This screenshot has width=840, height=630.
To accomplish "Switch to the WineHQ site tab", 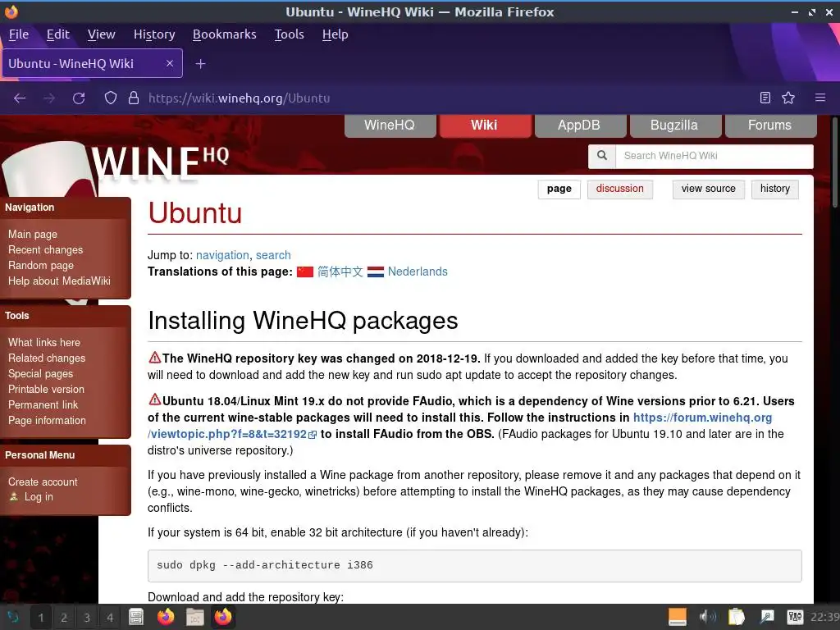I will tap(390, 126).
